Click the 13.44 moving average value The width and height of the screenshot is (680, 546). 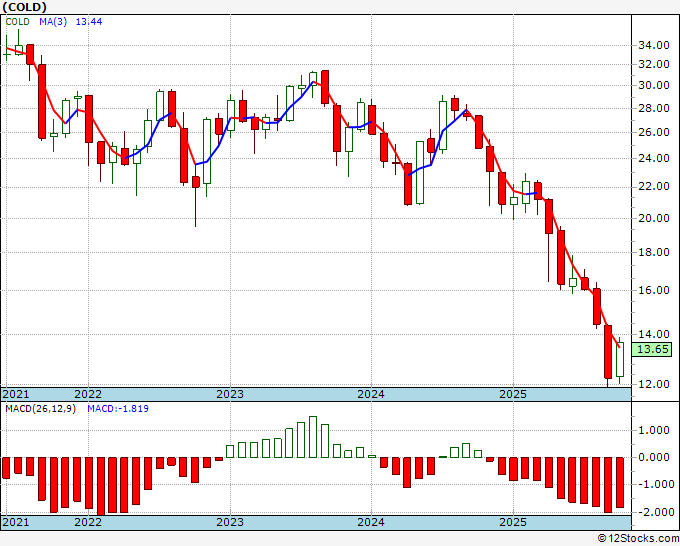pyautogui.click(x=89, y=22)
